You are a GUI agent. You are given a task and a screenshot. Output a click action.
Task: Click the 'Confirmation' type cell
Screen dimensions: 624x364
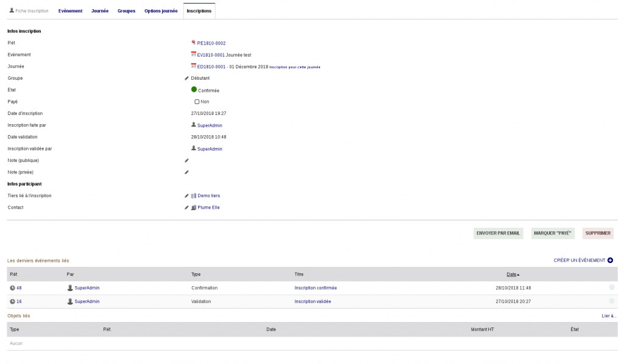coord(205,288)
